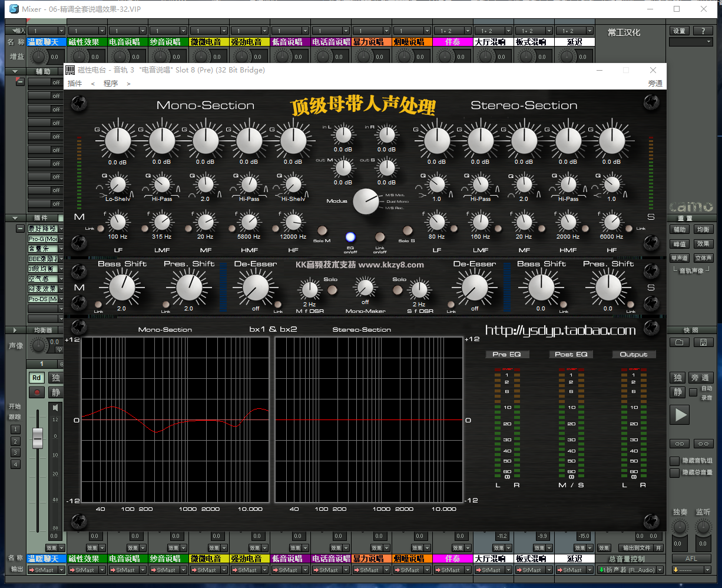Image resolution: width=722 pixels, height=588 pixels.
Task: Click the Stereo Pres. Shift knob
Action: (608, 288)
